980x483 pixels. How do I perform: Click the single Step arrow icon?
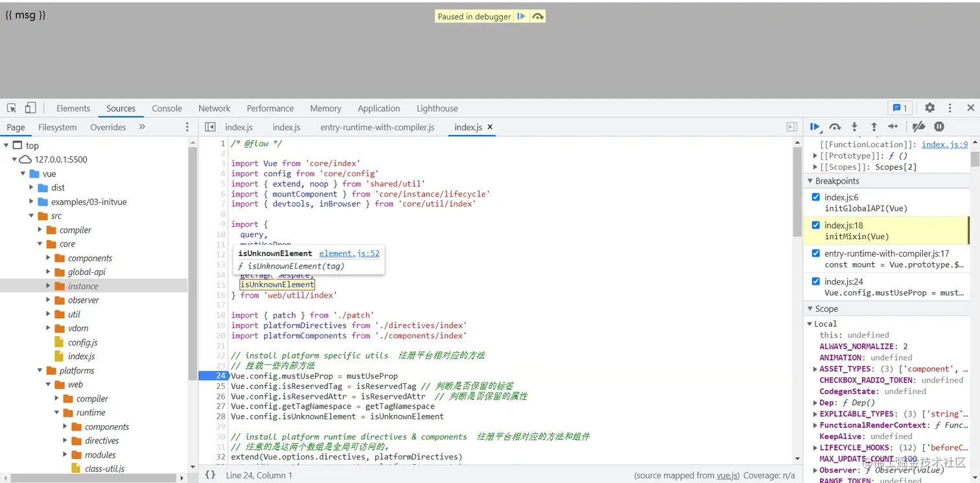tap(893, 127)
